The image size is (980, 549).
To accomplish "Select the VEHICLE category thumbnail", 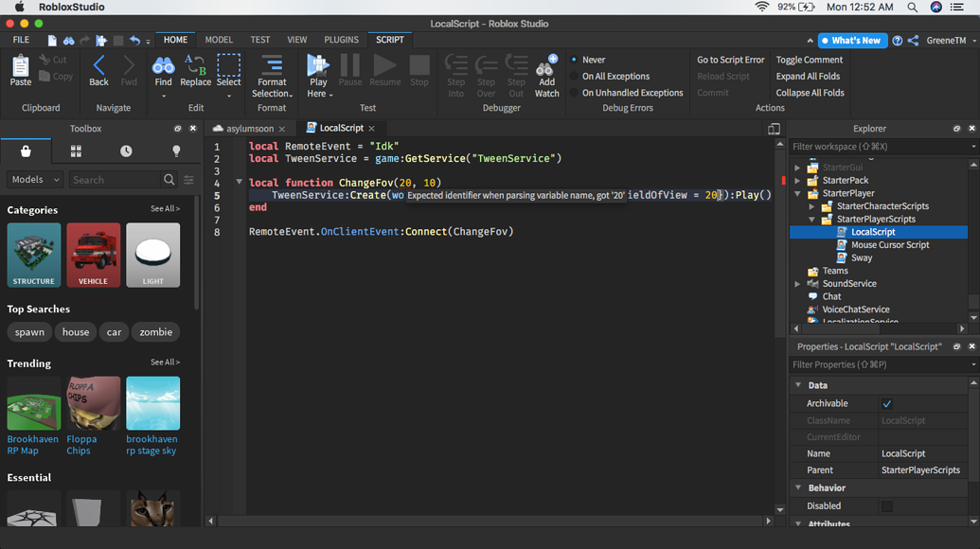I will point(93,255).
